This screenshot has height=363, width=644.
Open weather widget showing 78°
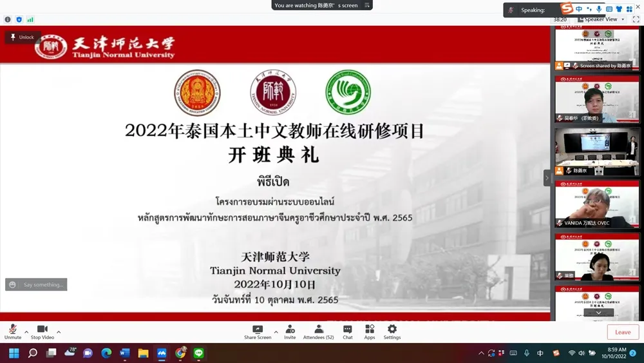[x=70, y=352]
